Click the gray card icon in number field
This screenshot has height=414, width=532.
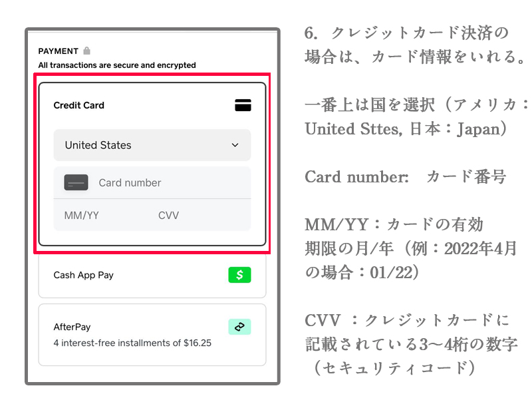coord(76,182)
